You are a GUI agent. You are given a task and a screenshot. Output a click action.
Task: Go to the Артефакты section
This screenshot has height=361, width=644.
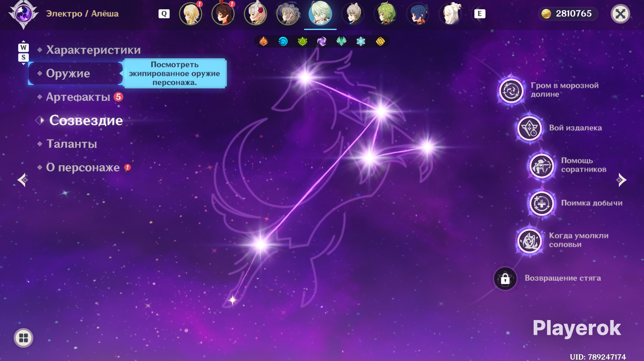pyautogui.click(x=78, y=97)
